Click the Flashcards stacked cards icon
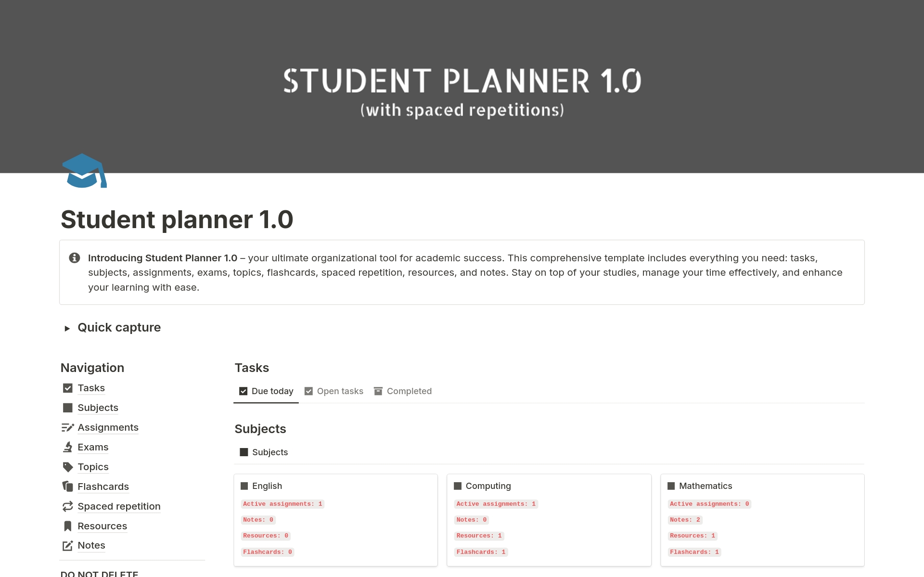The image size is (924, 577). point(68,487)
